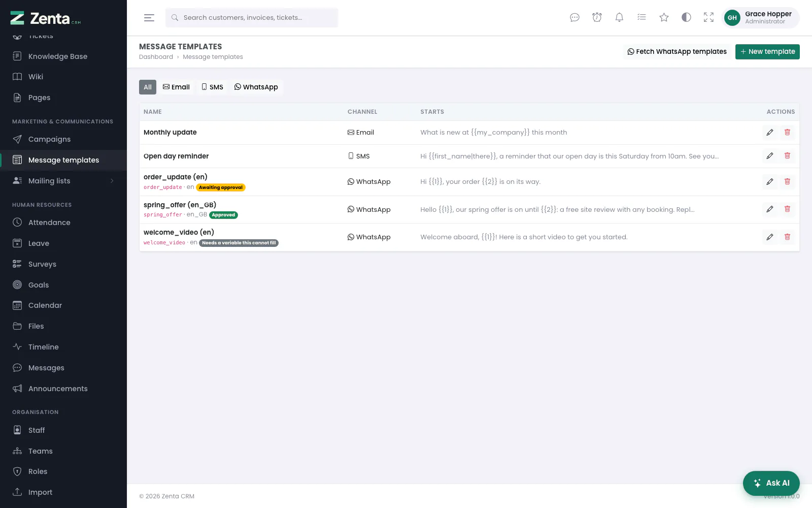Image resolution: width=812 pixels, height=508 pixels.
Task: Click the Zenta CRM logo
Action: coord(46,18)
